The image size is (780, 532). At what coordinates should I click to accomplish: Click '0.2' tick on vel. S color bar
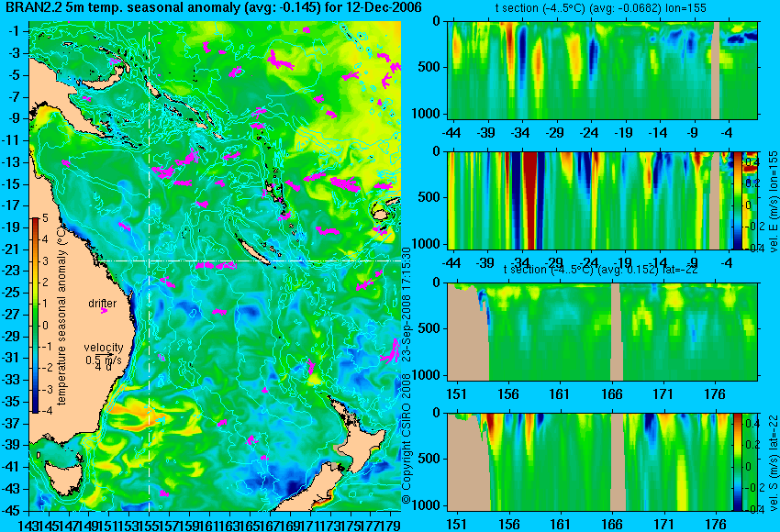point(752,445)
